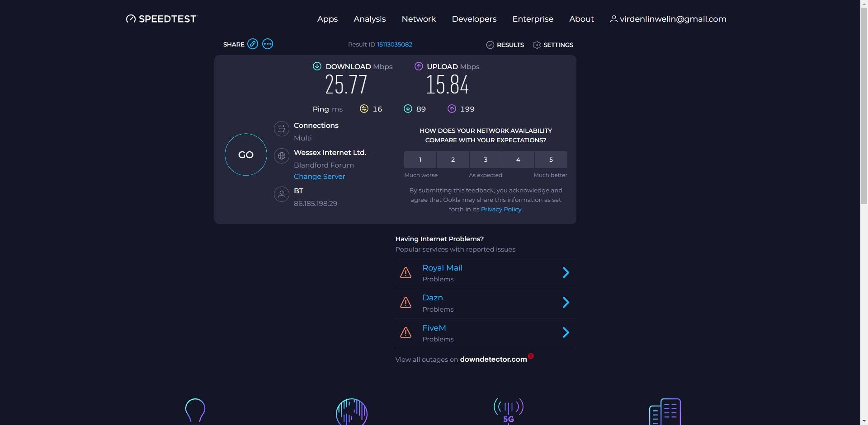Select rating 1 Much worse
The width and height of the screenshot is (868, 425).
tap(420, 159)
